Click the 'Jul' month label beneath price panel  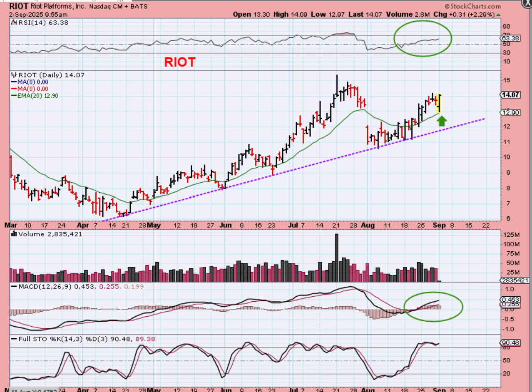point(293,225)
